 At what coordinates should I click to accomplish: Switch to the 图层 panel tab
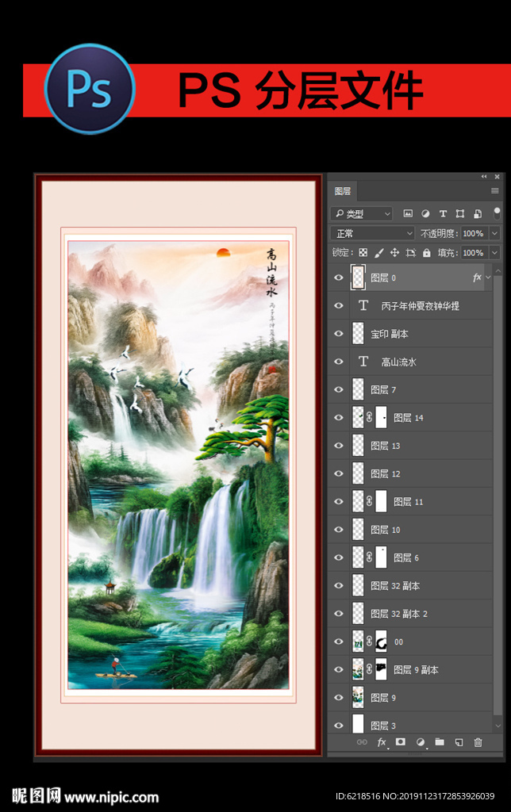tap(343, 191)
